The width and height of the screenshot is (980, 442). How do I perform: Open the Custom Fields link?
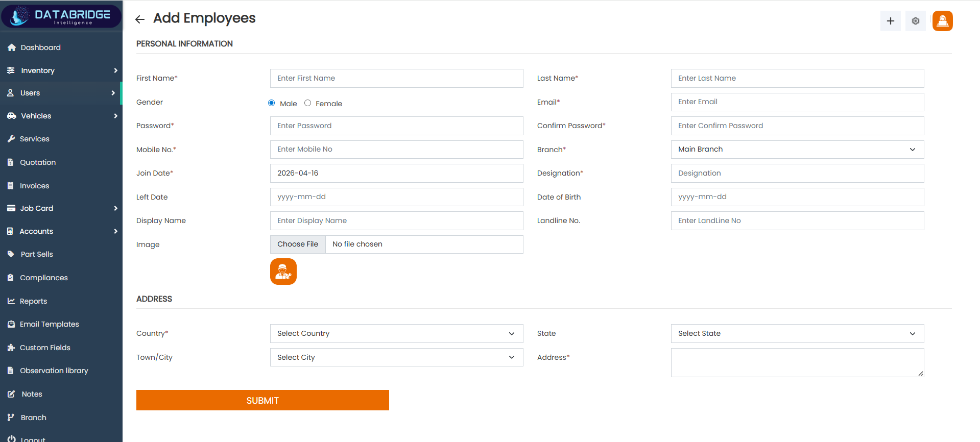click(x=45, y=348)
